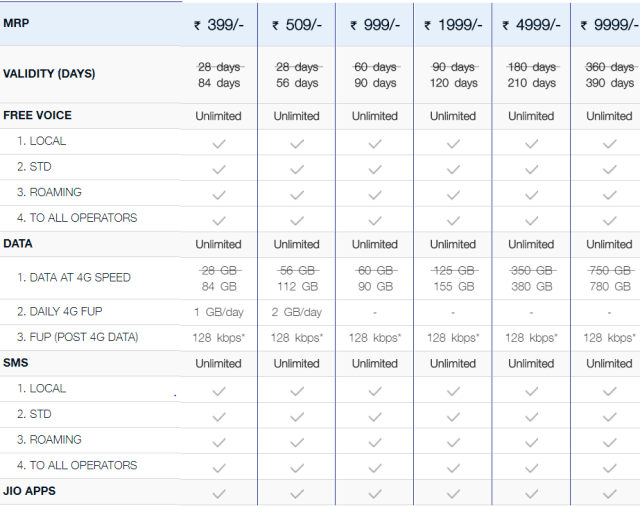The width and height of the screenshot is (640, 506).
Task: Choose the ₹ 9999/- plan price header
Action: tap(609, 25)
